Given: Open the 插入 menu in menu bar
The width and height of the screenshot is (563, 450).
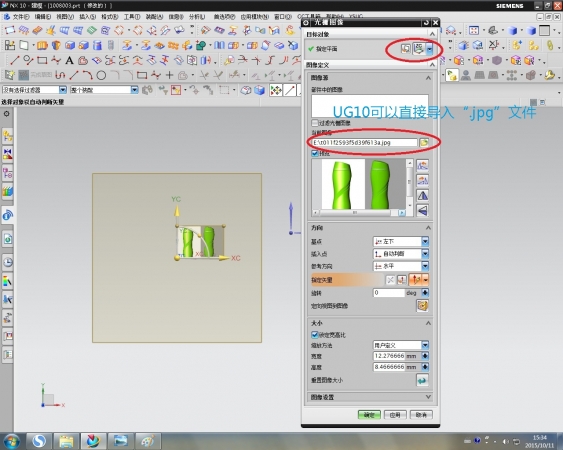Looking at the screenshot, I should [87, 17].
